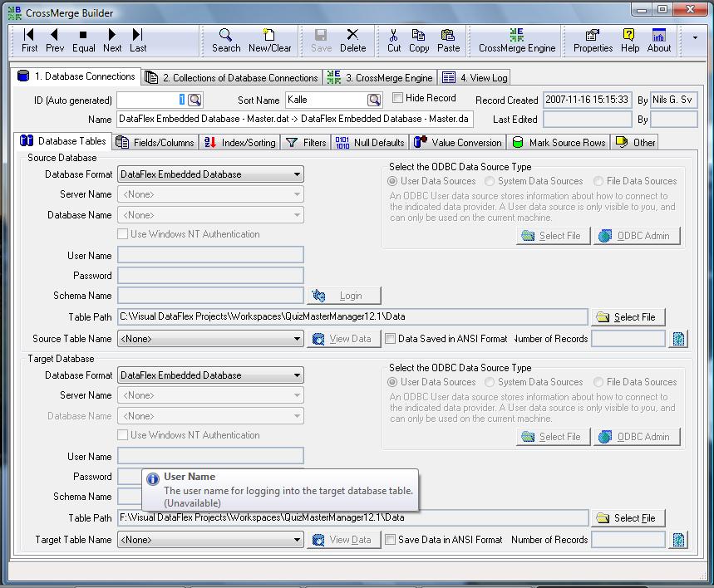Open the Null Defaults tab
This screenshot has height=588, width=714.
click(370, 143)
